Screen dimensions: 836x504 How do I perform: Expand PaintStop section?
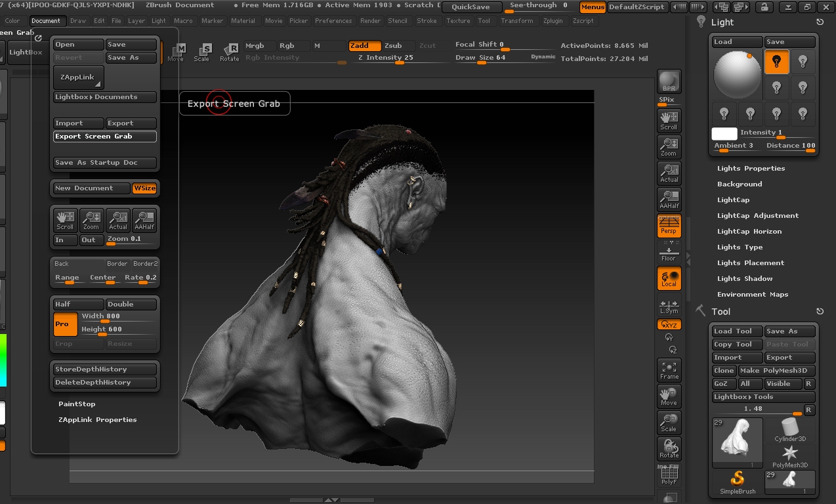(77, 404)
